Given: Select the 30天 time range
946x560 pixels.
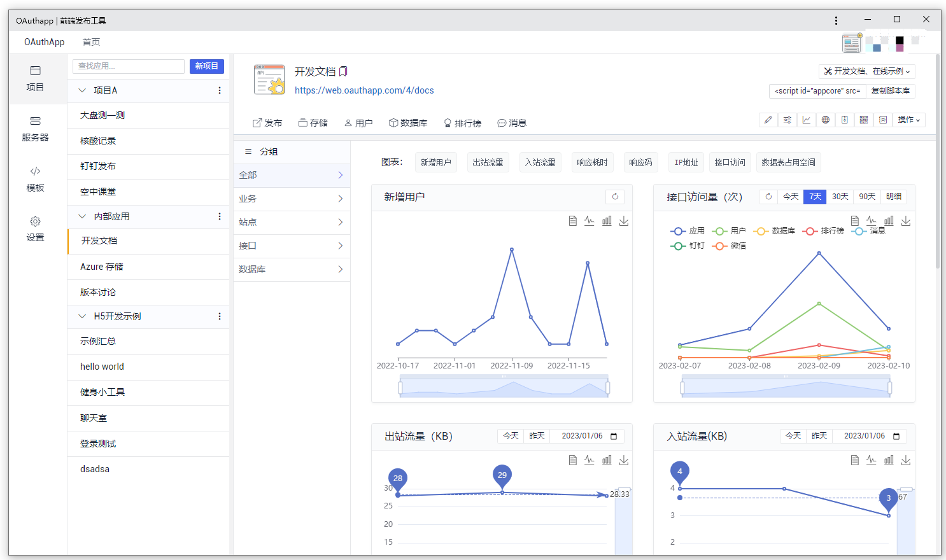Looking at the screenshot, I should click(840, 197).
